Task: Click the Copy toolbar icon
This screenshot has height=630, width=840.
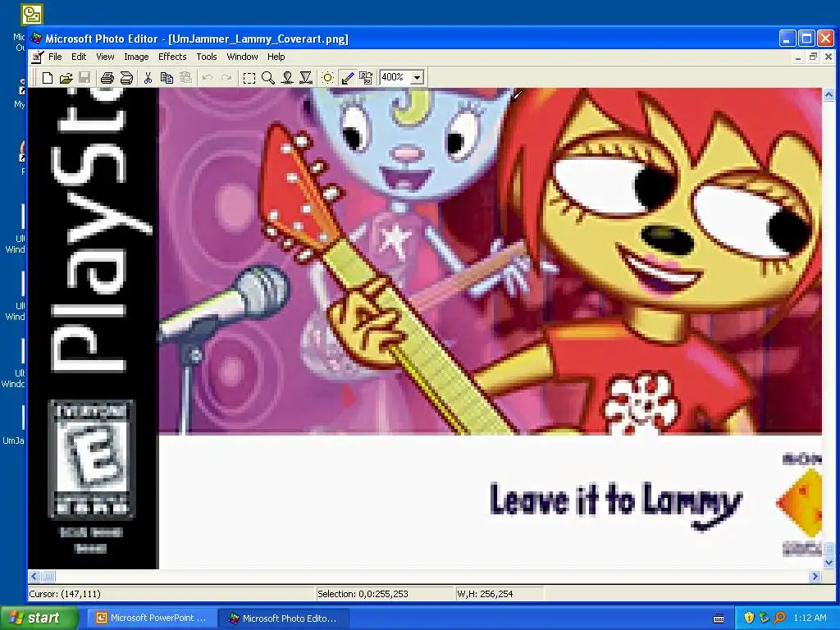Action: tap(167, 78)
